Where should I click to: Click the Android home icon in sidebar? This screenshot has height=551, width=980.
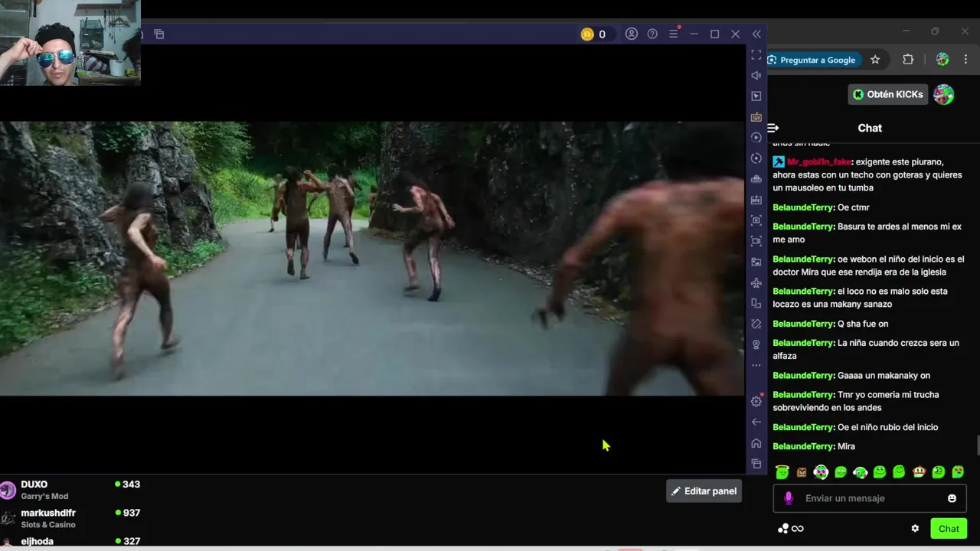tap(756, 442)
